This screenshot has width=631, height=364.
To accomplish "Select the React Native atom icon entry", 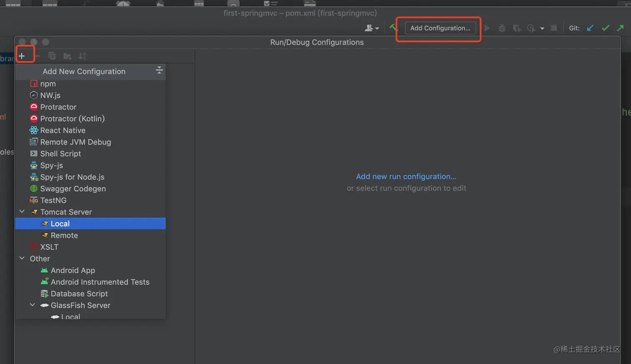I will click(91, 130).
